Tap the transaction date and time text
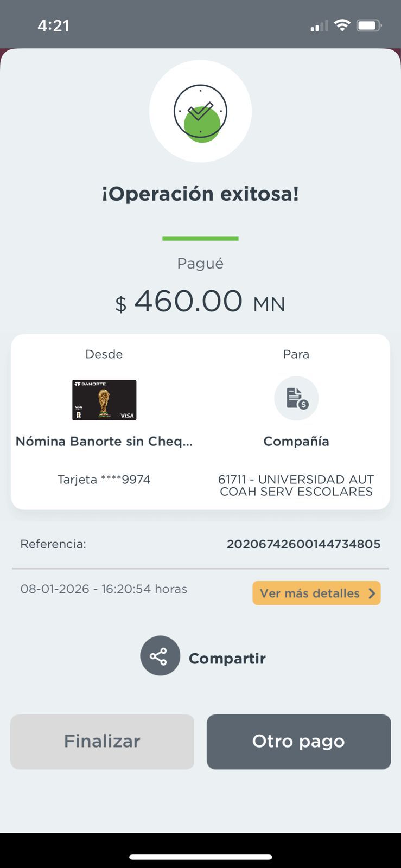The width and height of the screenshot is (401, 868). click(x=104, y=589)
